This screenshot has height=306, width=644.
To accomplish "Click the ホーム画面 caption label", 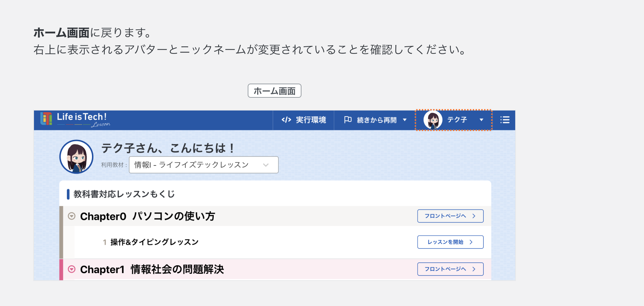I will [x=275, y=91].
